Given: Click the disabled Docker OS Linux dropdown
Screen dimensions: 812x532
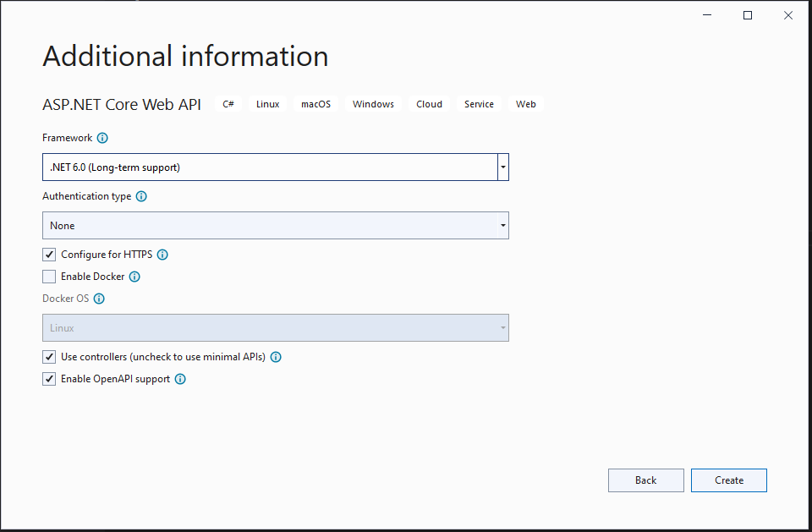Looking at the screenshot, I should [x=275, y=328].
